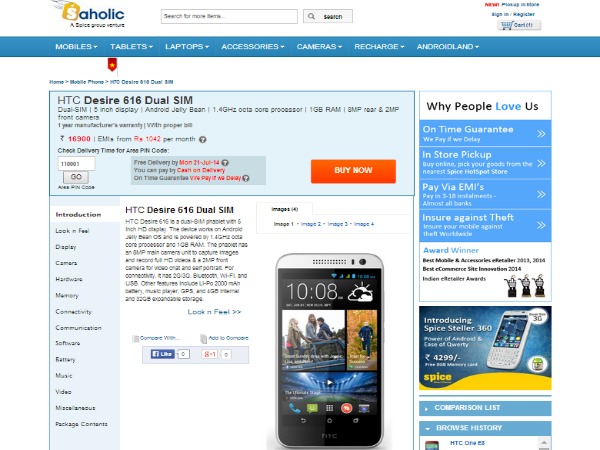Expand the MOBILES dropdown menu
The width and height of the screenshot is (600, 450).
pos(76,47)
